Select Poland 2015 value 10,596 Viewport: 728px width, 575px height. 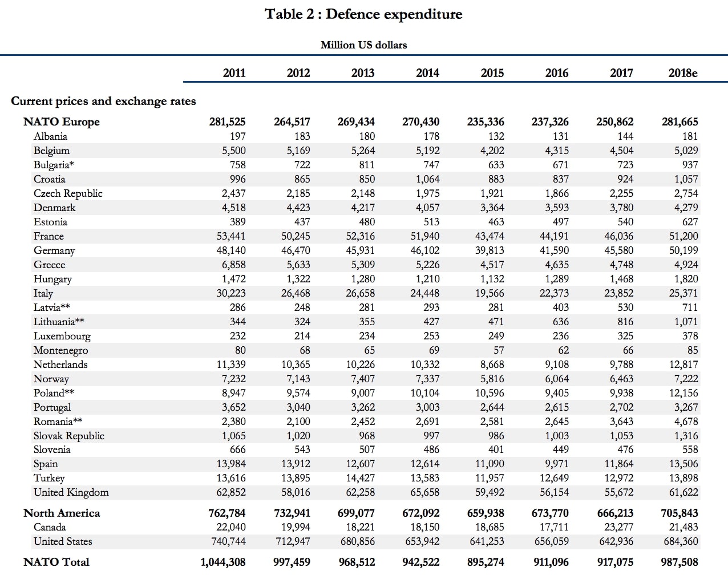click(490, 393)
